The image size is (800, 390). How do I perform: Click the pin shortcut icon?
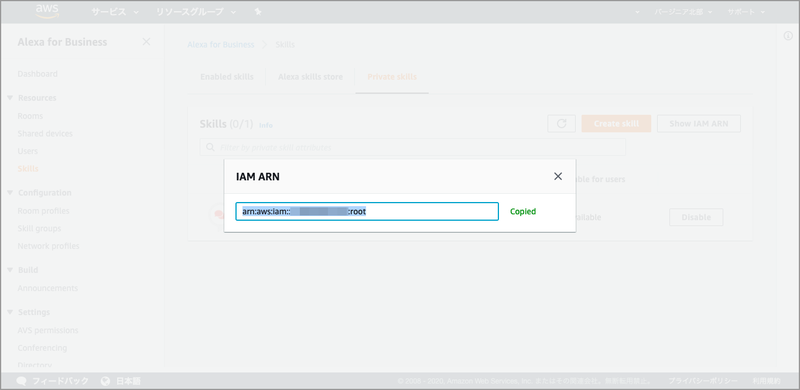point(258,12)
